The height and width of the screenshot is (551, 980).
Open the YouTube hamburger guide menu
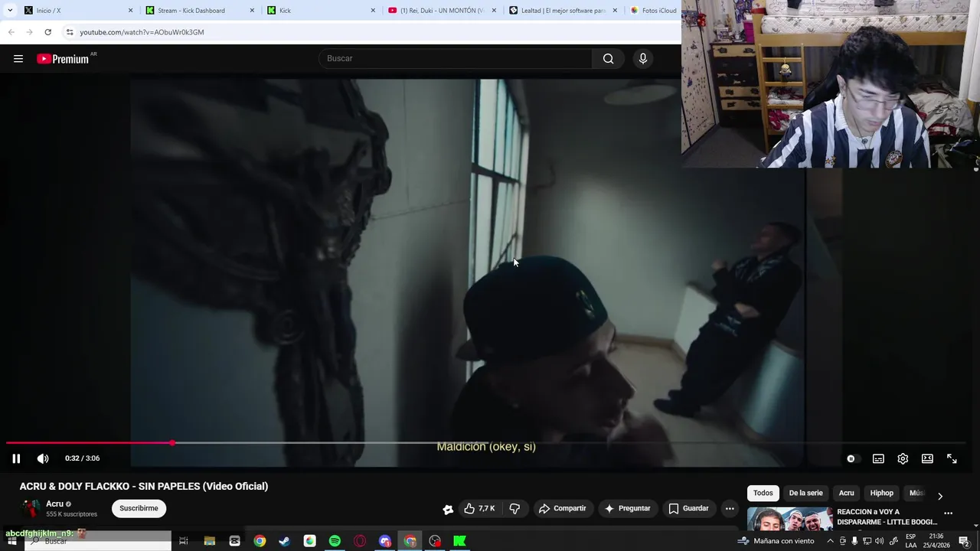pyautogui.click(x=18, y=59)
